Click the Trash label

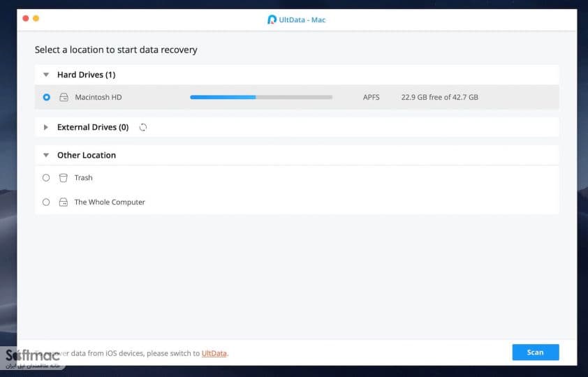point(83,177)
